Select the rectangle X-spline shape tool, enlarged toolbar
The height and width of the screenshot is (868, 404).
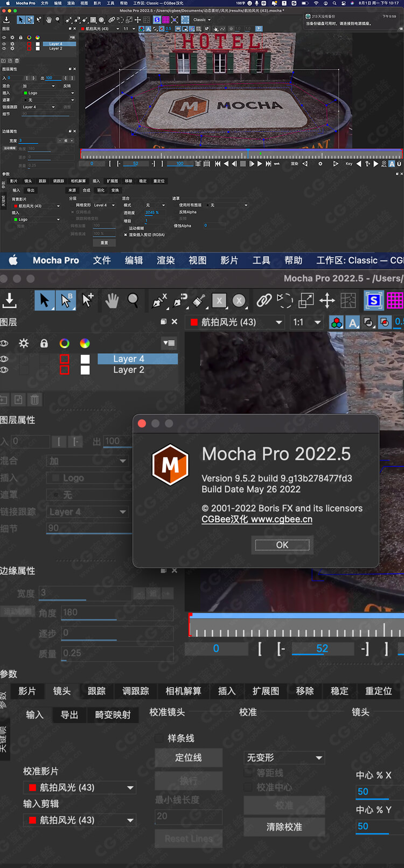point(219,300)
